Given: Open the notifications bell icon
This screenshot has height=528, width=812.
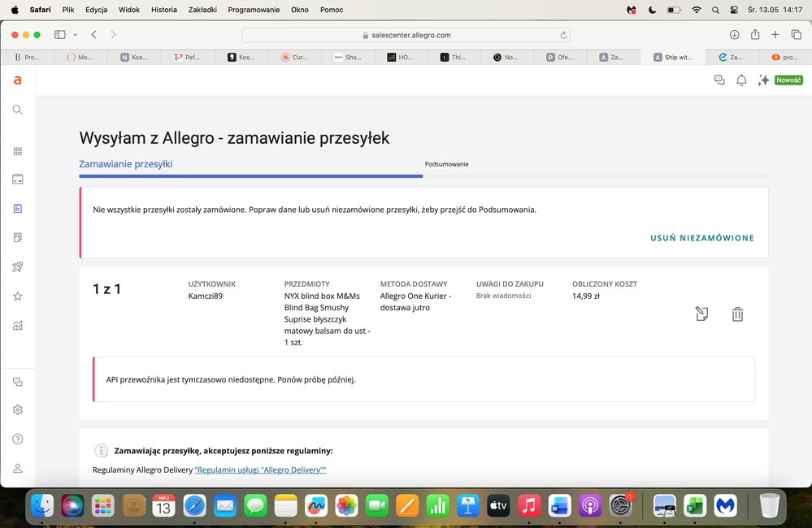Looking at the screenshot, I should point(741,80).
